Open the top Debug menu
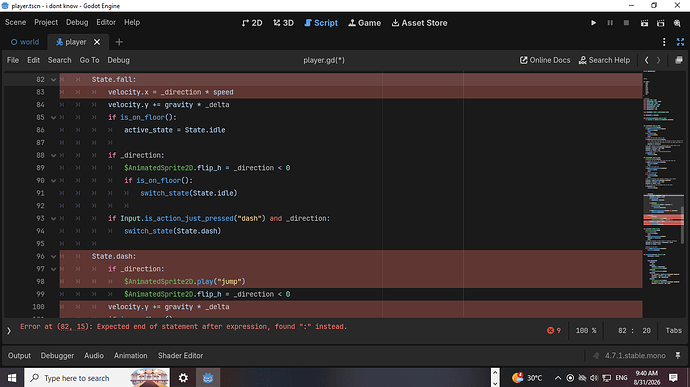The image size is (690, 387). (x=77, y=22)
